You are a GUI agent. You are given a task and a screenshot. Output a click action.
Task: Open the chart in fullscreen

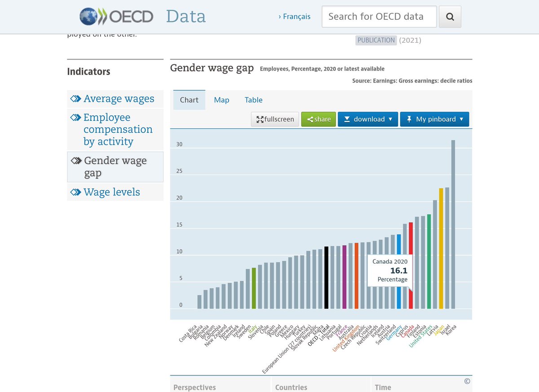click(275, 119)
